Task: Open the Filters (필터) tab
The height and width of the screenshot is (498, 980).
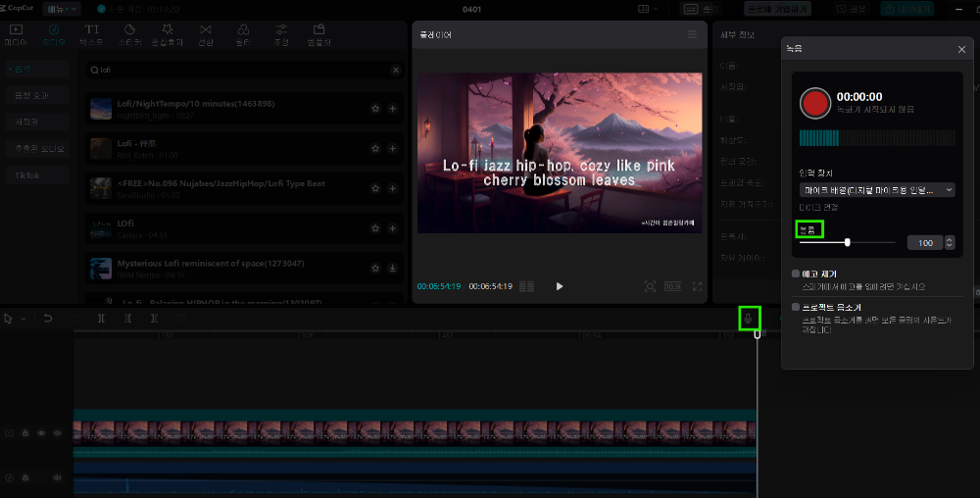Action: (x=243, y=35)
